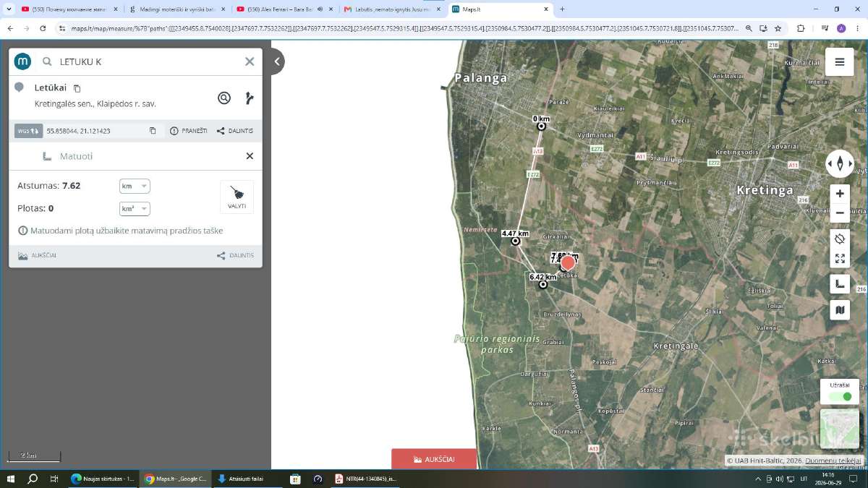Click the red Aukščiai button below map

pyautogui.click(x=434, y=459)
